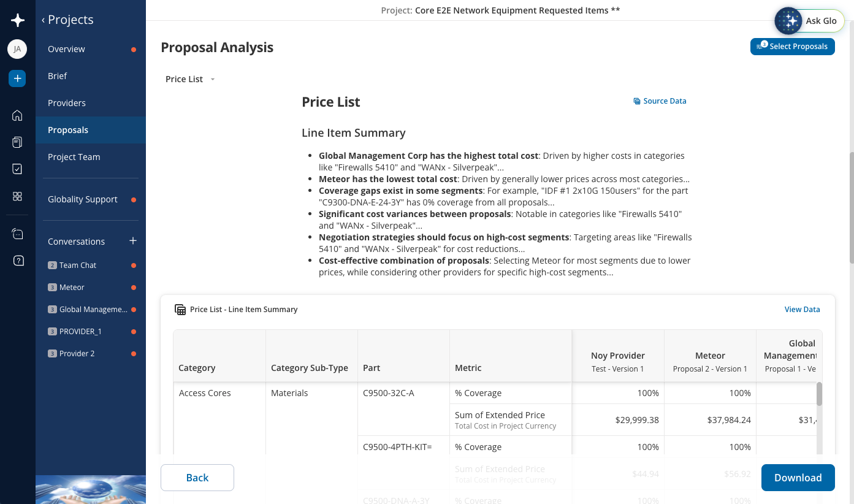Viewport: 854px width, 504px height.
Task: Open the Source Data link
Action: (660, 101)
